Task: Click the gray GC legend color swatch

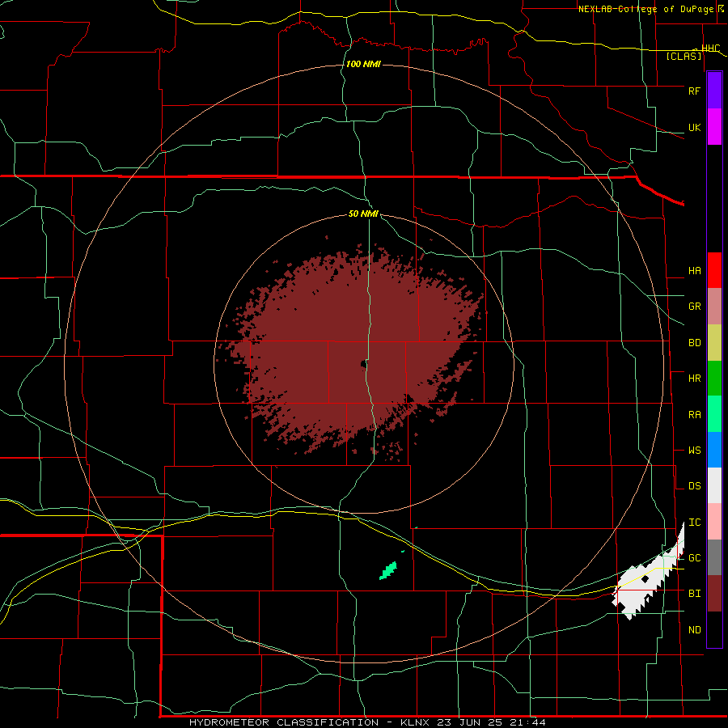Action: tap(714, 557)
